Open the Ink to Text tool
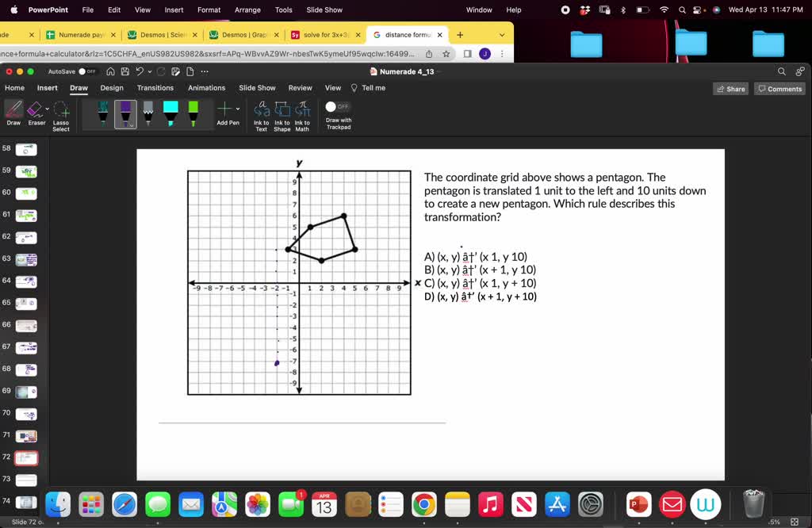The width and height of the screenshot is (812, 528). click(262, 115)
